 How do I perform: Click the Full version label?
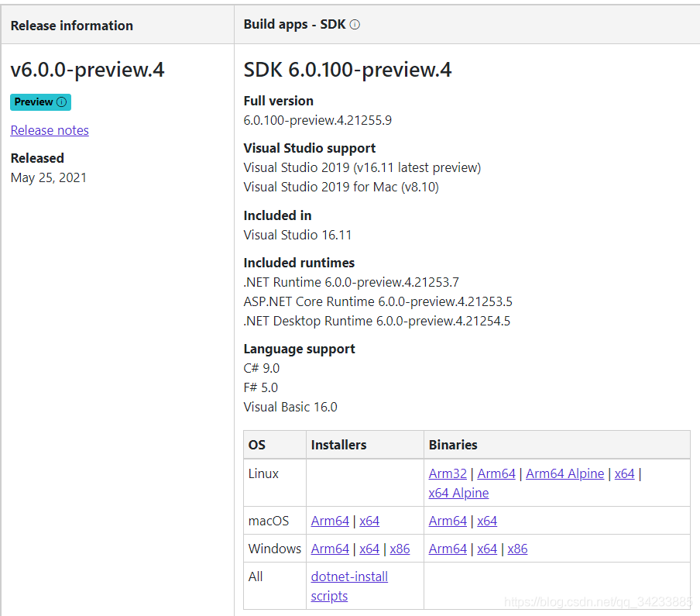(x=279, y=101)
